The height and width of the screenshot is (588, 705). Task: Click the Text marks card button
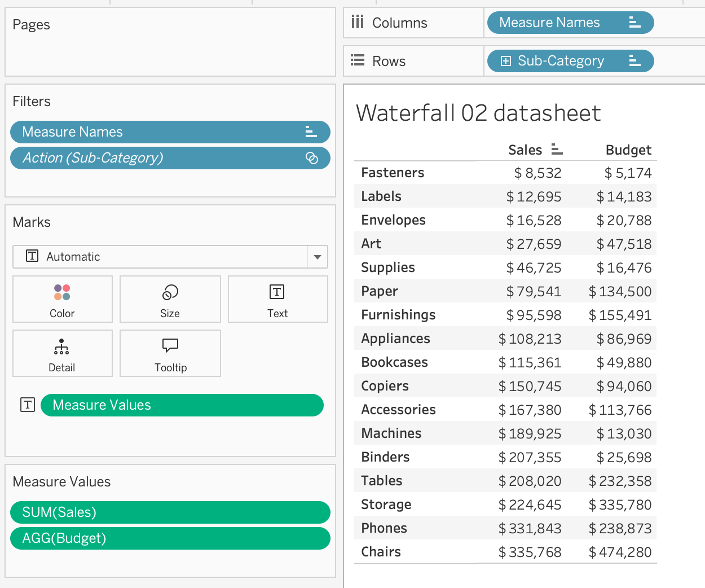point(277,299)
